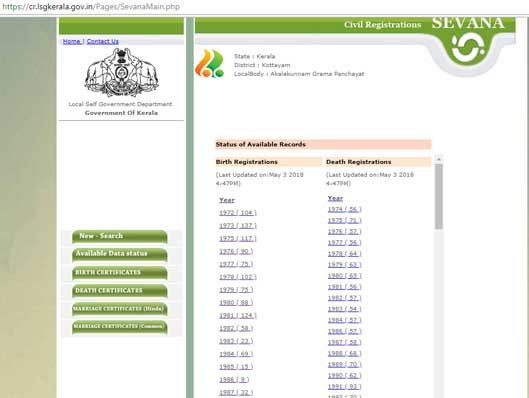Click the District : Kottayam text
The image size is (529, 398).
262,65
